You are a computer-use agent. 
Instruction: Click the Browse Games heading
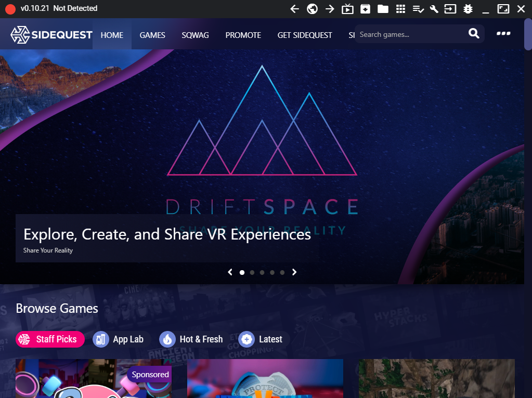[57, 309]
